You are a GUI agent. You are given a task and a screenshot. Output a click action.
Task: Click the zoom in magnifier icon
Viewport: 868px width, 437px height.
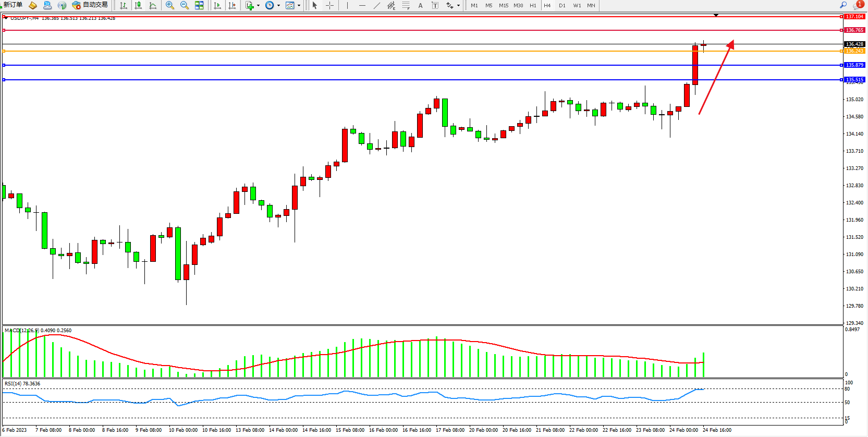170,5
